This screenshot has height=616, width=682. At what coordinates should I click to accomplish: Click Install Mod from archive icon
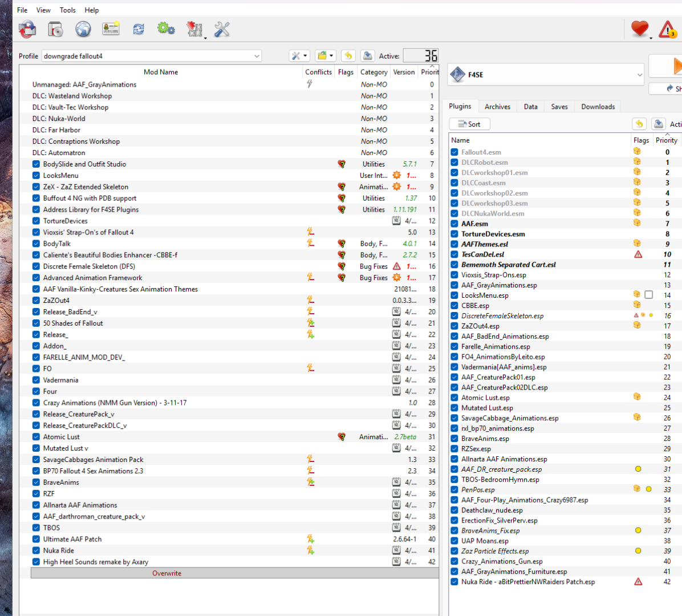pyautogui.click(x=27, y=30)
